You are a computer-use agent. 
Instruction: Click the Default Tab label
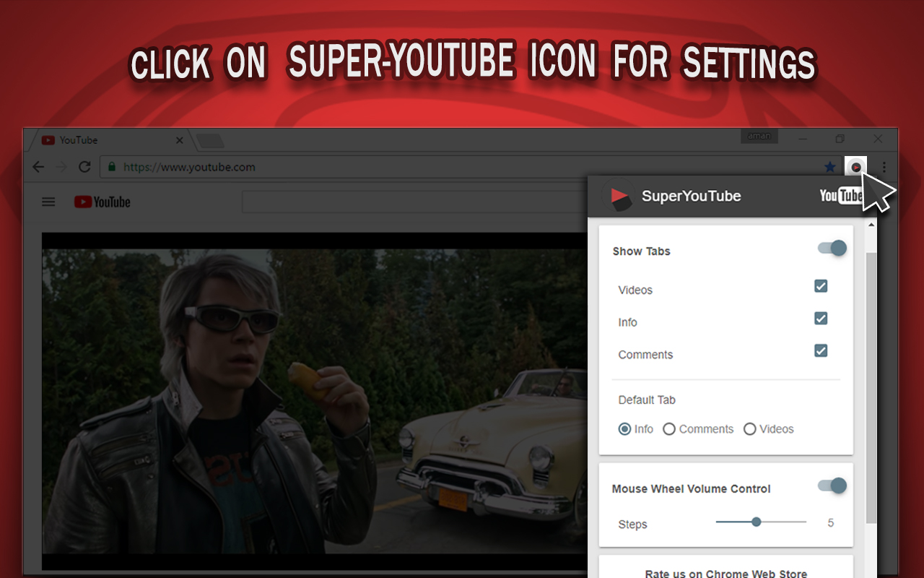(647, 400)
